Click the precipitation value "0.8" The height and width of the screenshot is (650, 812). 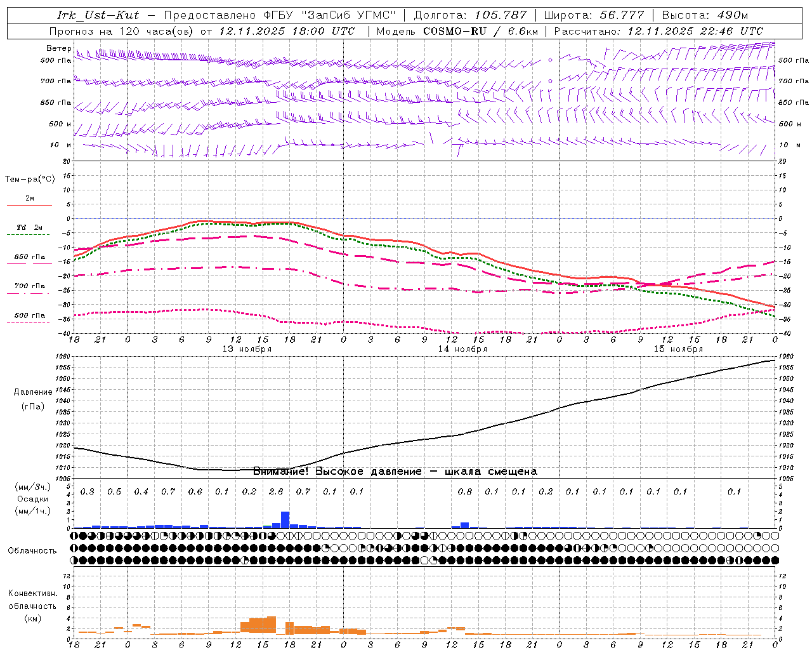click(465, 492)
